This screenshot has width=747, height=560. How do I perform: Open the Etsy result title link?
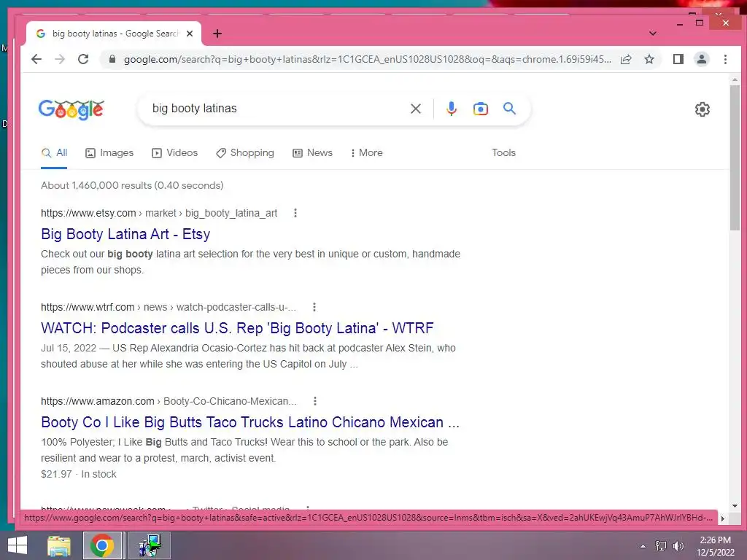125,234
